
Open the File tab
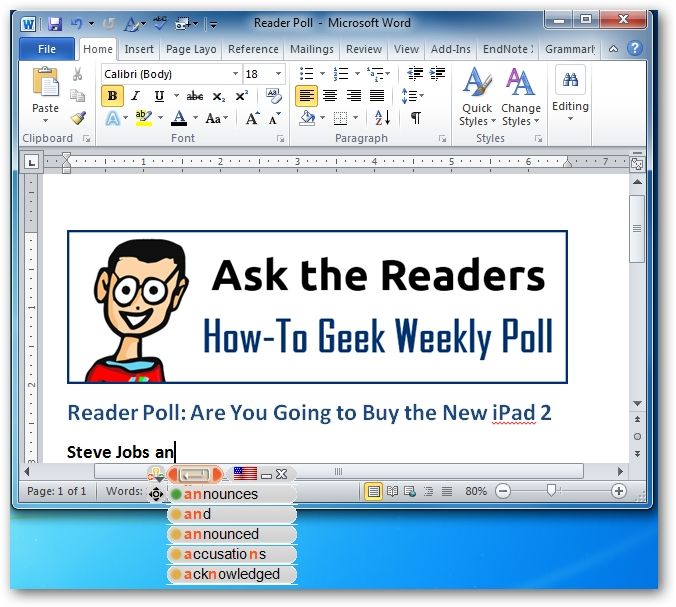pos(47,49)
